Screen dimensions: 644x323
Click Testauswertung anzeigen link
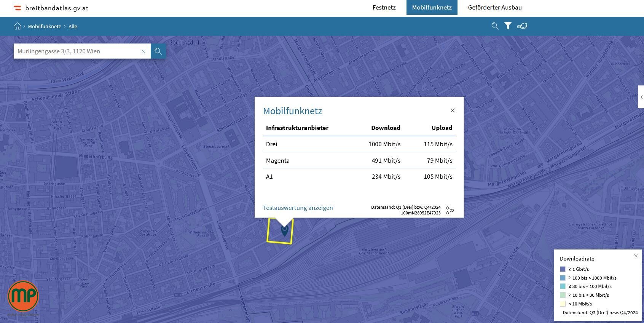tap(298, 208)
